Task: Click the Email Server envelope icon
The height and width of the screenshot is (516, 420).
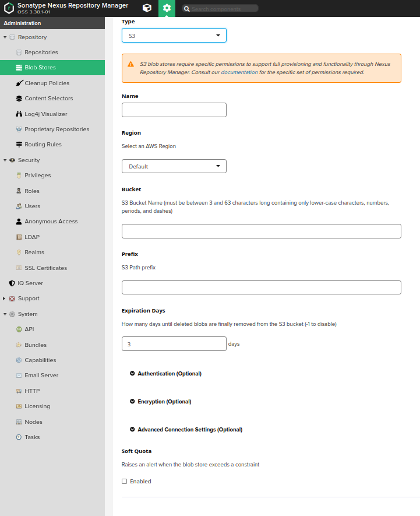Action: pos(19,375)
